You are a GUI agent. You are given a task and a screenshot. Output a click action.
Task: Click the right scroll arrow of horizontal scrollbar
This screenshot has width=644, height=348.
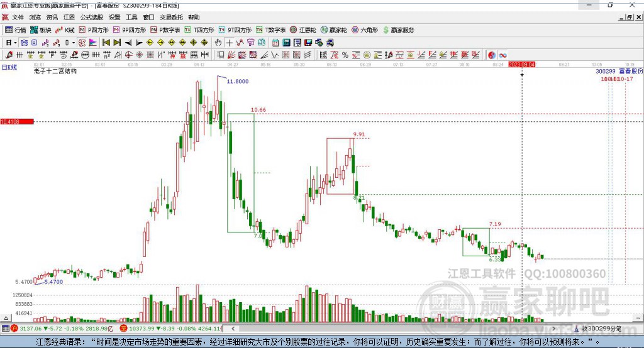(x=553, y=329)
